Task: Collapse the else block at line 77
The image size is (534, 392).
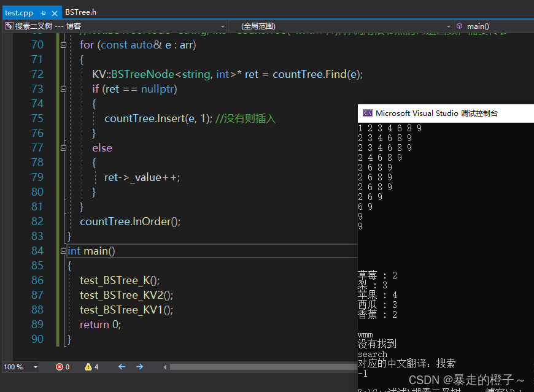Action: [x=63, y=148]
